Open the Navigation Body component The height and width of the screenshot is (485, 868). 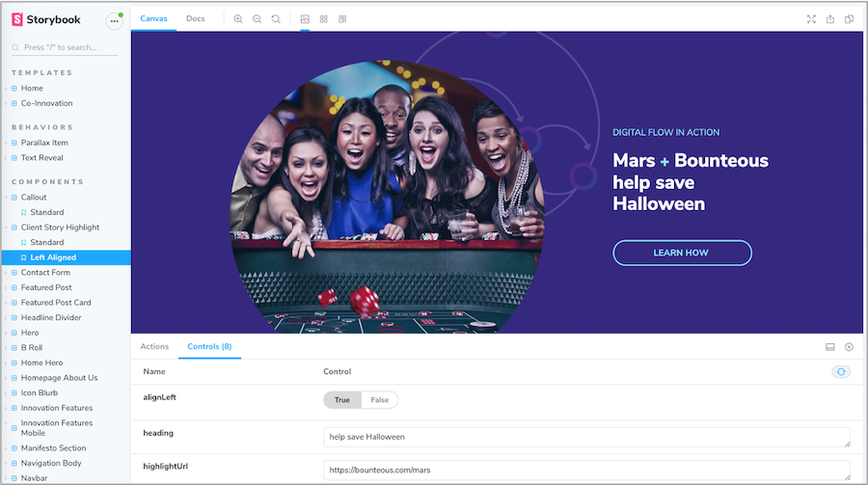[51, 463]
